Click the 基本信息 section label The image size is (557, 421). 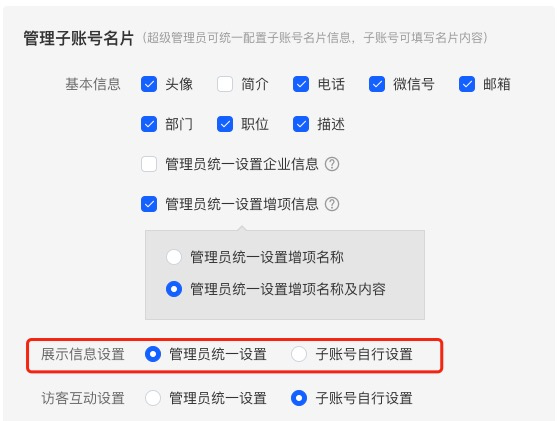point(93,84)
